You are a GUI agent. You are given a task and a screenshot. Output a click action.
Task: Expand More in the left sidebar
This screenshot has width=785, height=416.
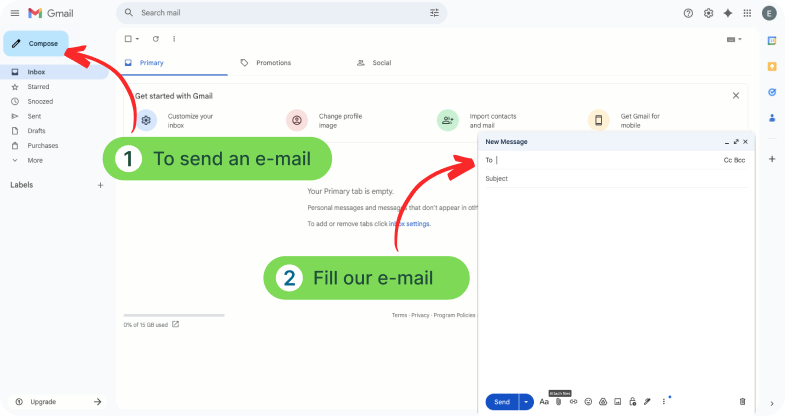[x=35, y=160]
